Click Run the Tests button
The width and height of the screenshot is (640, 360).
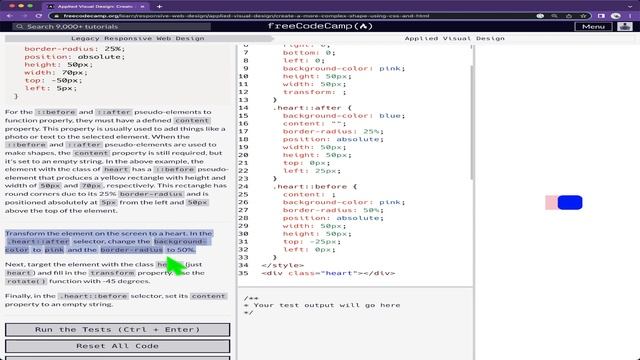118,329
